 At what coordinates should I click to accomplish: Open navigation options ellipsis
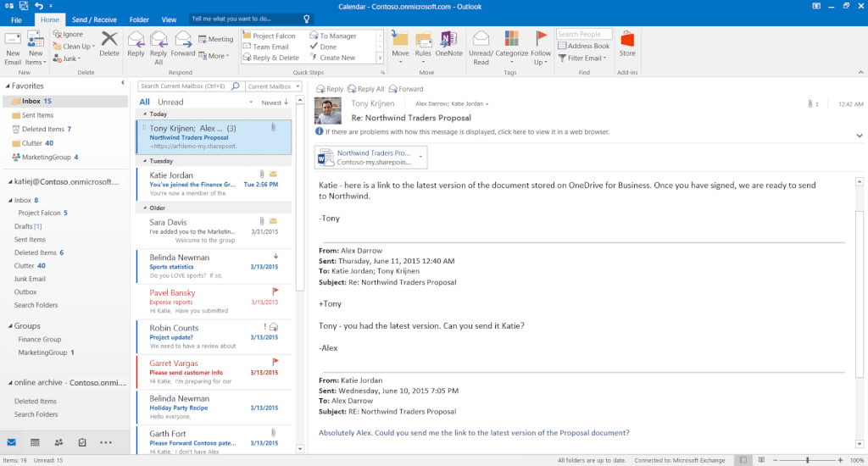[106, 442]
